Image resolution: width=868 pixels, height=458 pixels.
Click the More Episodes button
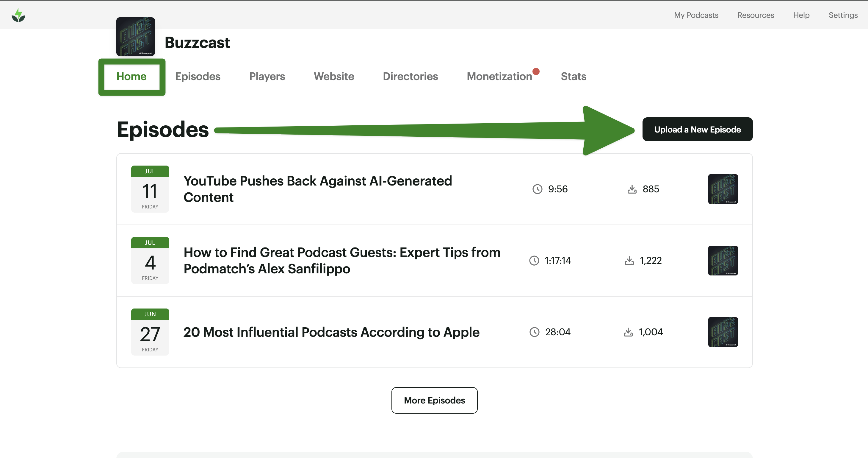point(434,400)
